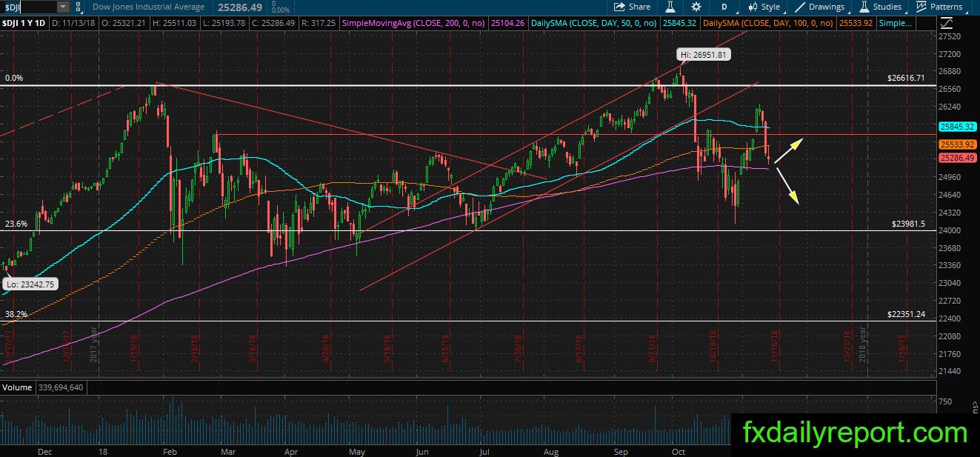Viewport: 980px width, 457px height.
Task: Click the Studies flask icon
Action: coord(864,7)
